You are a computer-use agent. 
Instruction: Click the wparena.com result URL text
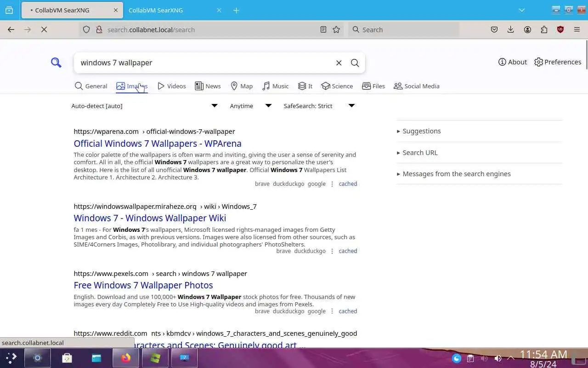154,132
